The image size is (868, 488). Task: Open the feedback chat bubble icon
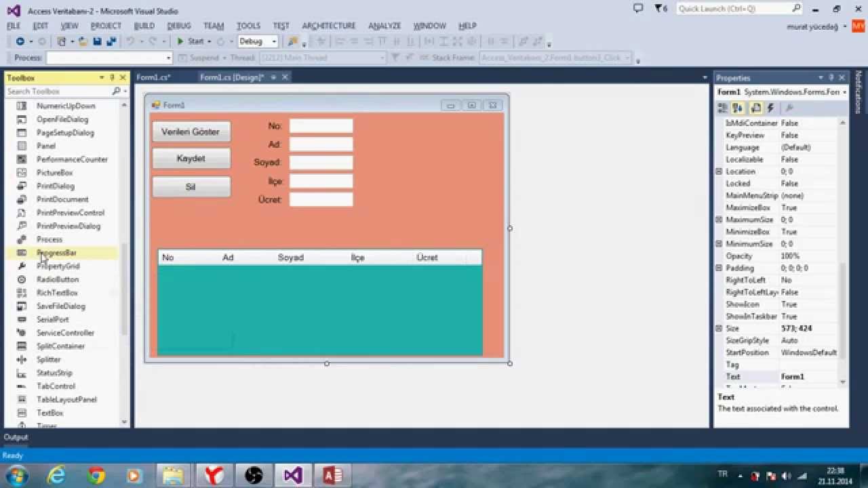click(x=637, y=9)
